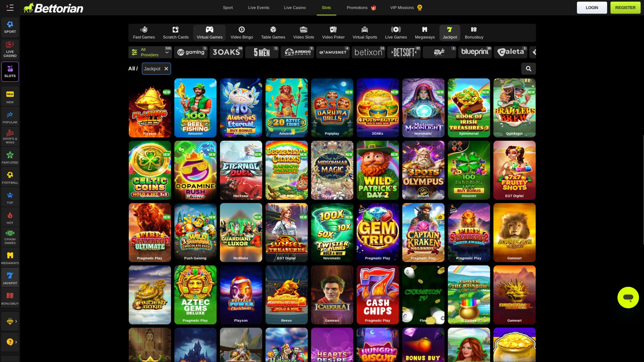
Task: Open the help question mark icon in sidebar
Action: coord(10,342)
